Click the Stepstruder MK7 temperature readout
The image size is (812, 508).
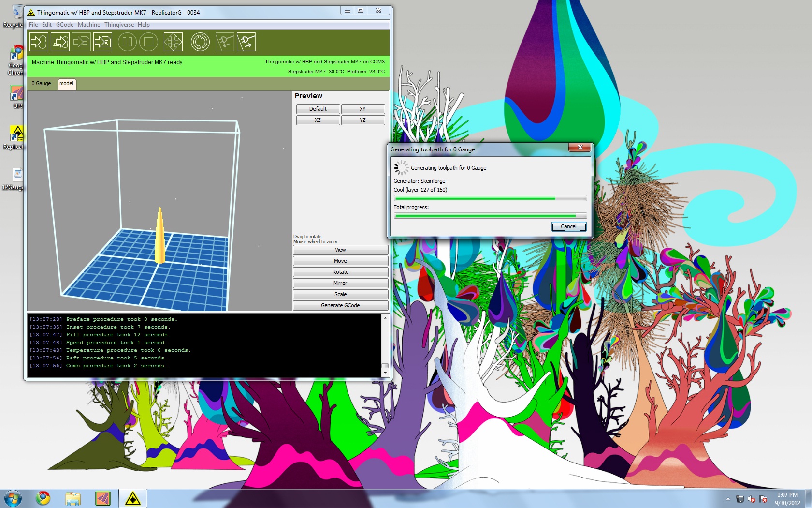point(316,72)
